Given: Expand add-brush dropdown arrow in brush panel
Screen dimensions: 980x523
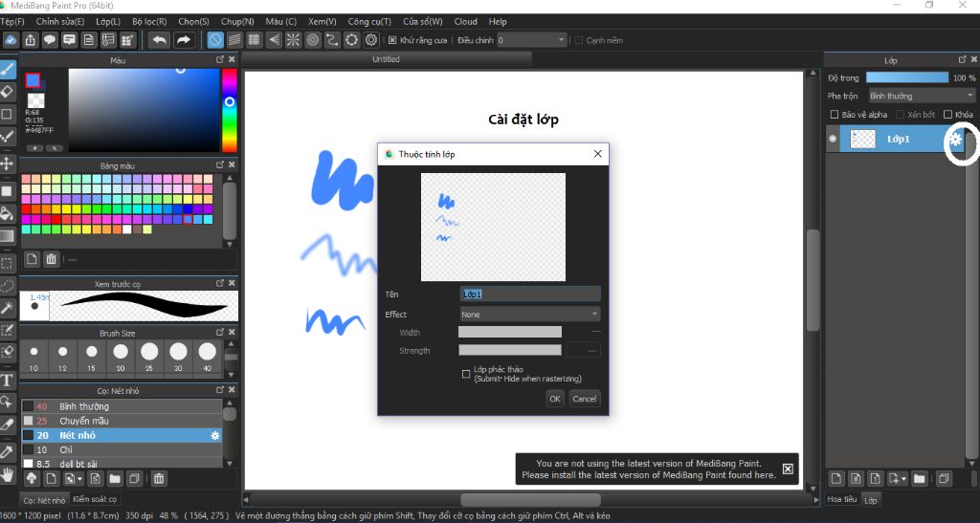Looking at the screenshot, I should [80, 479].
